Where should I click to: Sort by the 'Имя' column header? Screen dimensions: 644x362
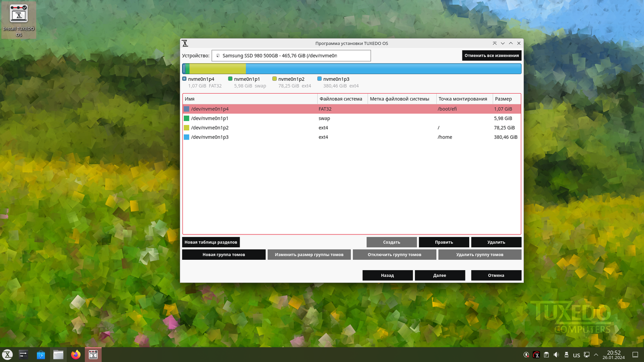[x=250, y=99]
